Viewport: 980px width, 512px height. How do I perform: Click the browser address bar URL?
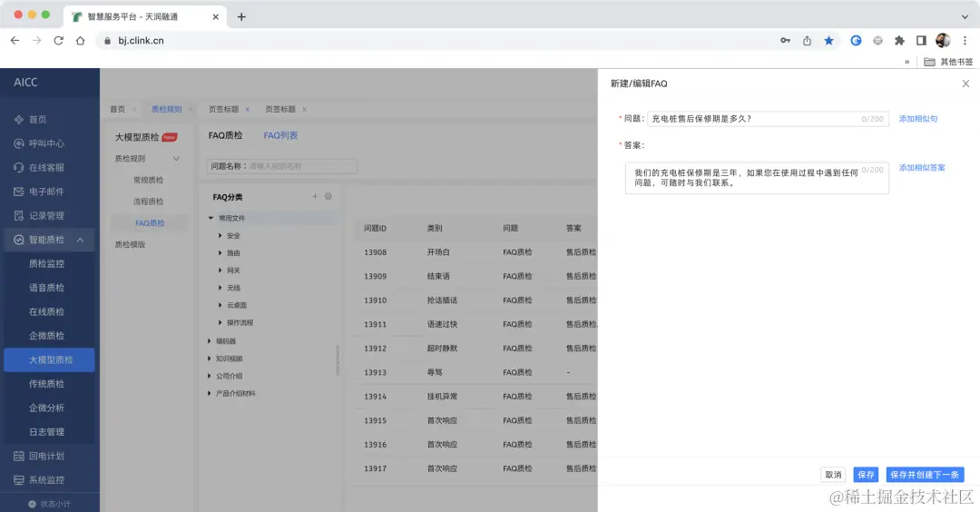[141, 41]
